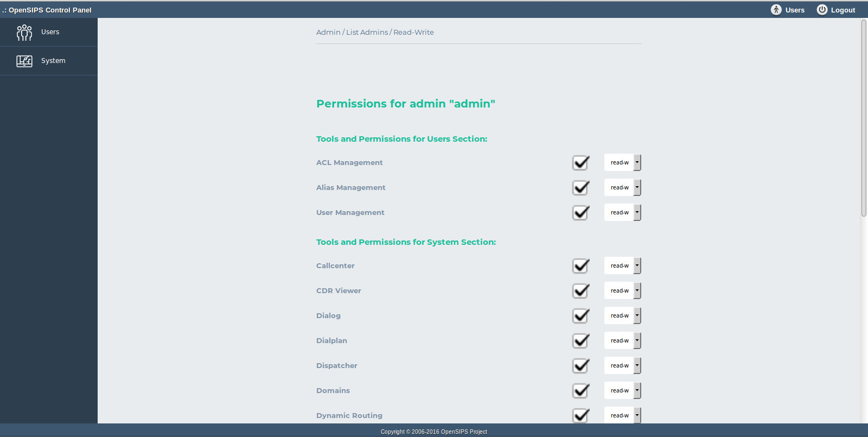The height and width of the screenshot is (437, 868).
Task: Click the OpenSIPS Control Panel title
Action: (47, 10)
